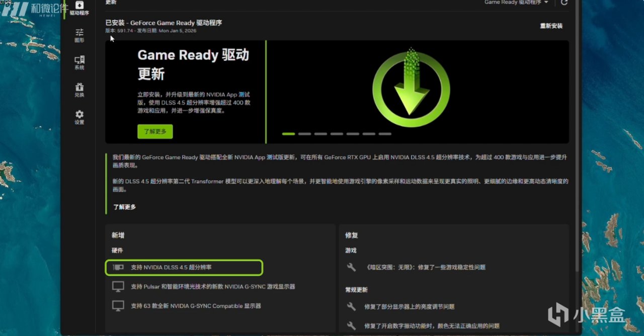Image resolution: width=644 pixels, height=336 pixels.
Task: Click the 硬件 subheading
Action: [117, 250]
